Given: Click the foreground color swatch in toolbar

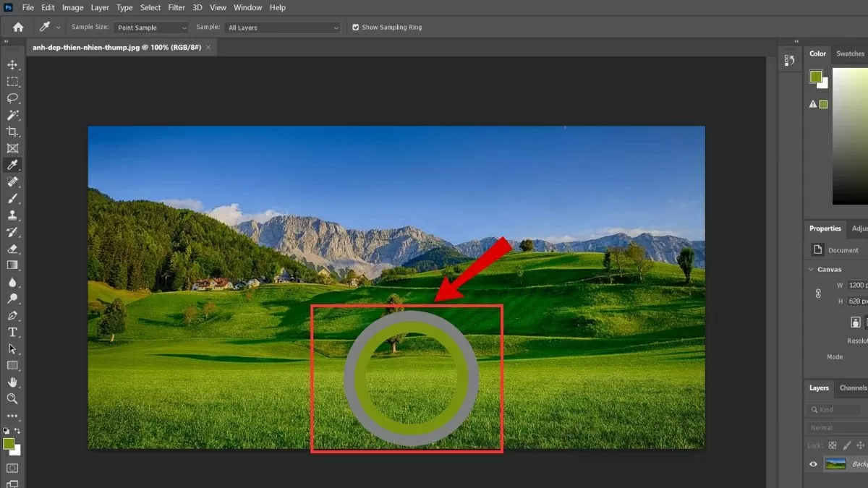Looking at the screenshot, I should [9, 443].
